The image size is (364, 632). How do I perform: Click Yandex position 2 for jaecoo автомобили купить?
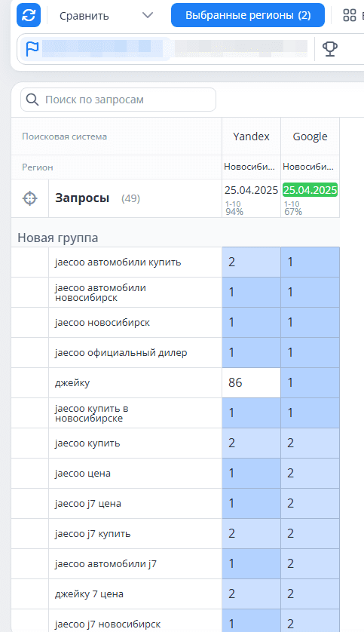(x=251, y=262)
